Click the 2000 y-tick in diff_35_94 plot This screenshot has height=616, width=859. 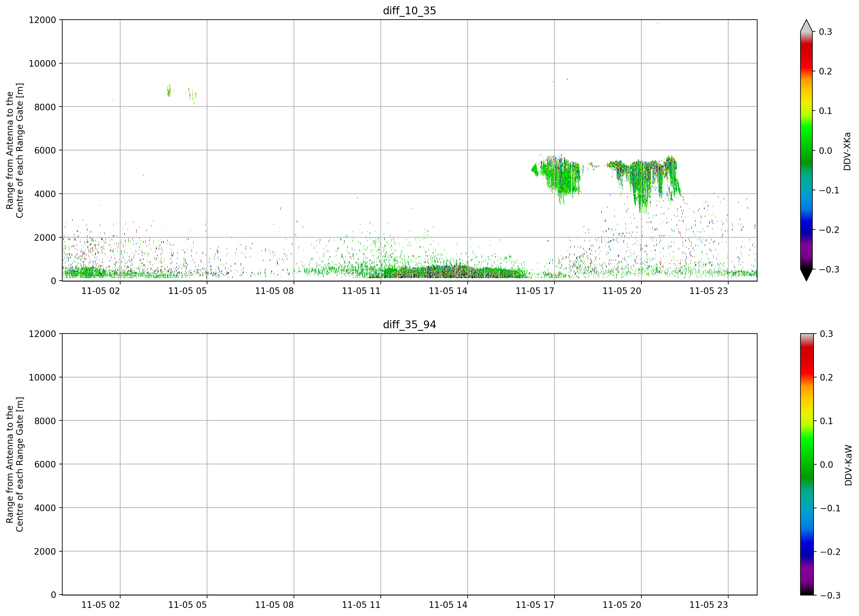coord(45,552)
